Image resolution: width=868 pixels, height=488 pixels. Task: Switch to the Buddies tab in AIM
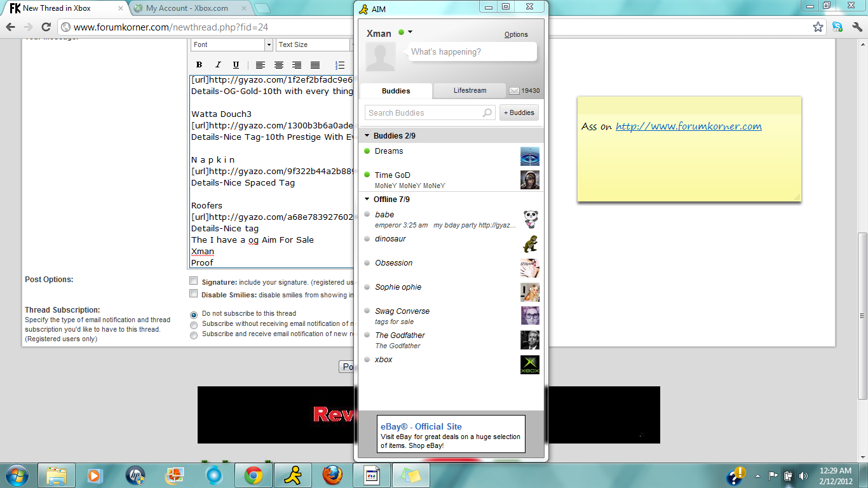point(396,91)
